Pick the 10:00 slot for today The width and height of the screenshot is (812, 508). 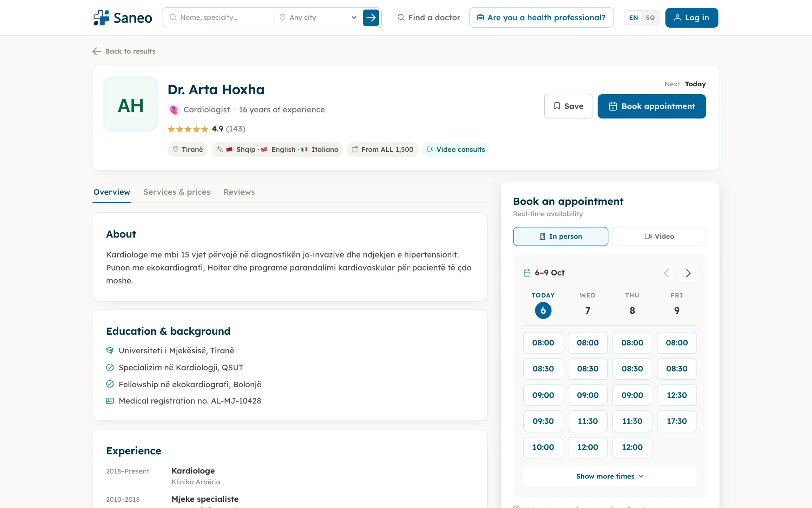pos(543,447)
